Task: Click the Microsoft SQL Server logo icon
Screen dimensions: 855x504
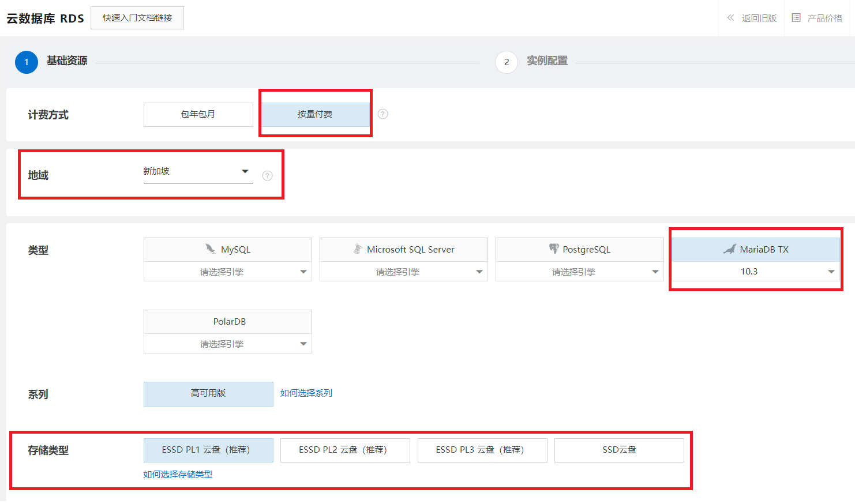Action: point(358,249)
